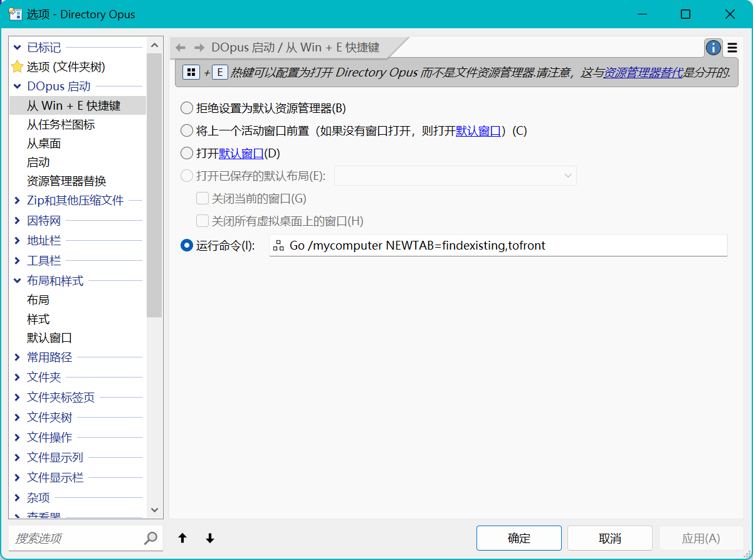This screenshot has height=560, width=753.
Task: Click the 确定 button
Action: pos(519,538)
